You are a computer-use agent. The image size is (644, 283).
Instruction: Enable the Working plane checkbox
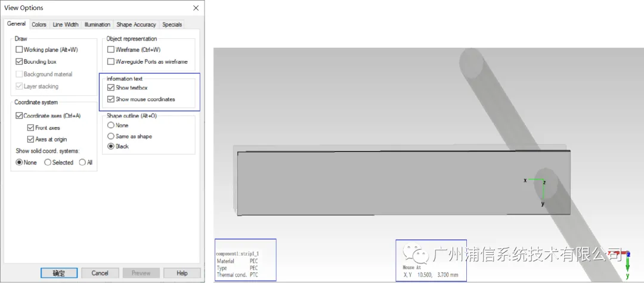tap(19, 49)
